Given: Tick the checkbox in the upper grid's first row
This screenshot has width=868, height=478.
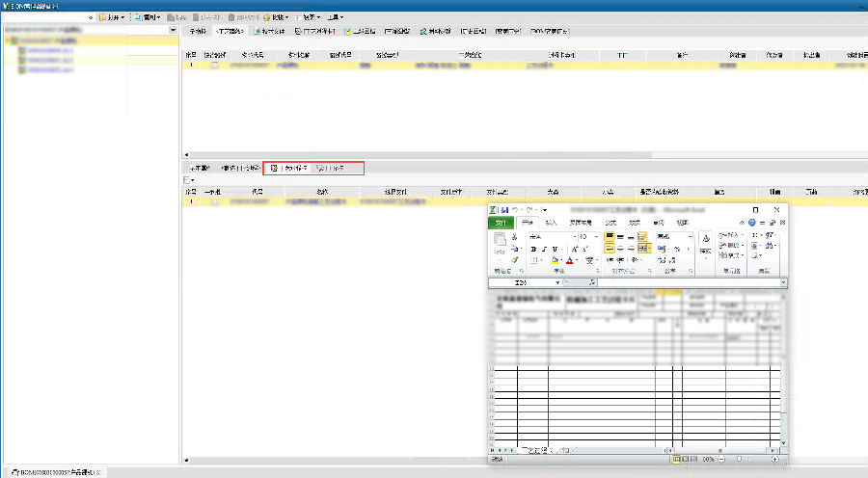Looking at the screenshot, I should click(214, 66).
